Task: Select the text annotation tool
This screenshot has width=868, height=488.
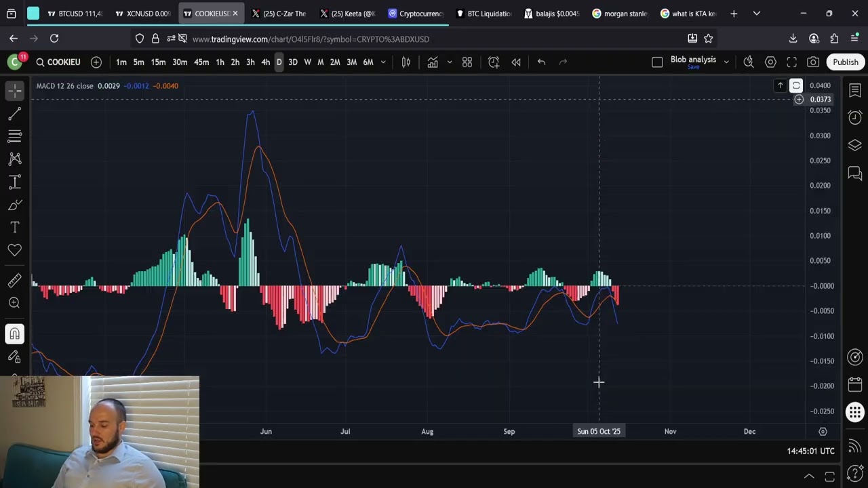Action: pyautogui.click(x=14, y=227)
